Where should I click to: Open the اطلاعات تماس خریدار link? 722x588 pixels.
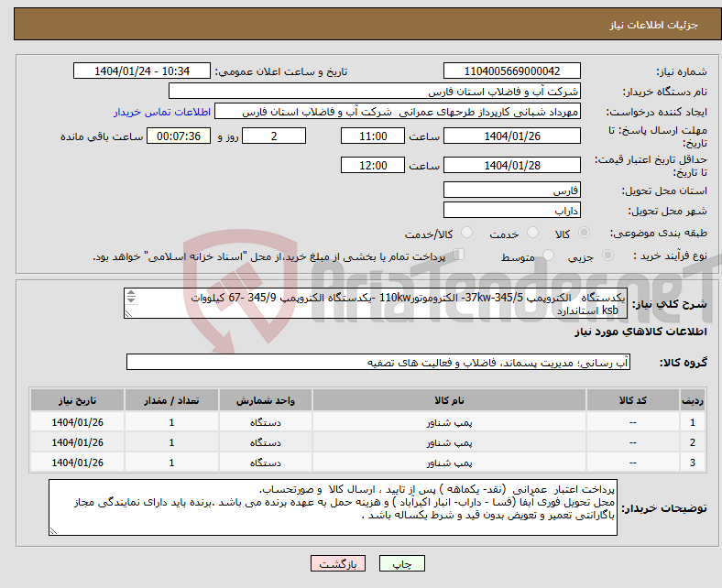(162, 112)
